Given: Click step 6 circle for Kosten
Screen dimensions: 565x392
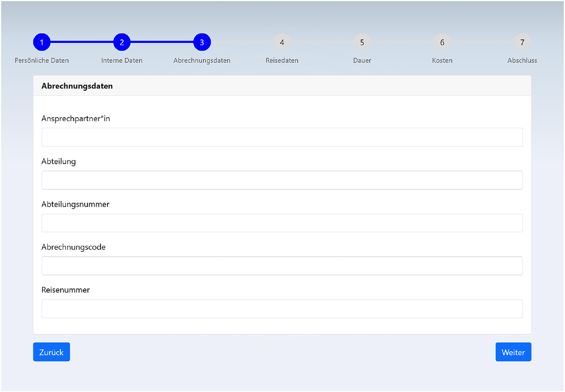Looking at the screenshot, I should [442, 42].
